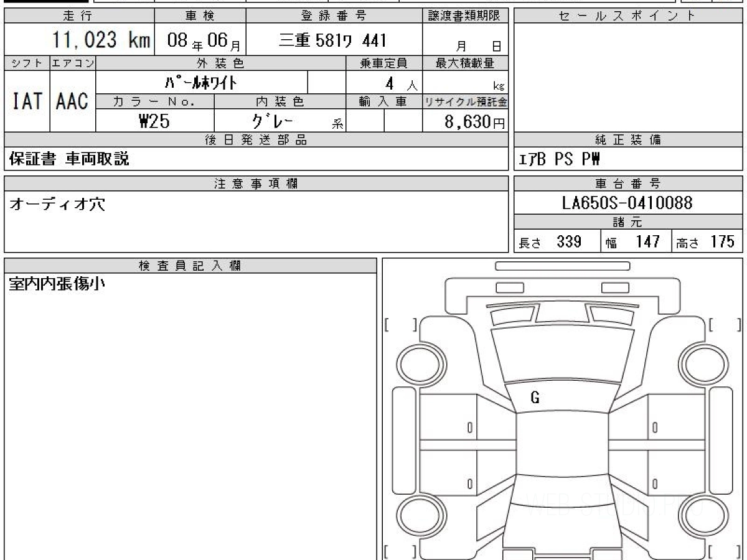
Task: Click the mileage value 11,023 km
Action: (x=102, y=40)
